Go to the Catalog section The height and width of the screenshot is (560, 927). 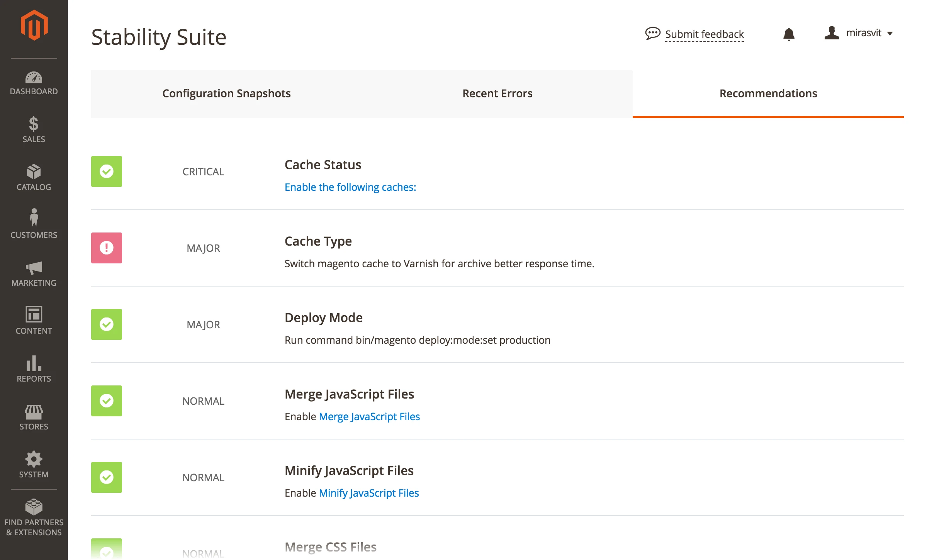pyautogui.click(x=34, y=178)
